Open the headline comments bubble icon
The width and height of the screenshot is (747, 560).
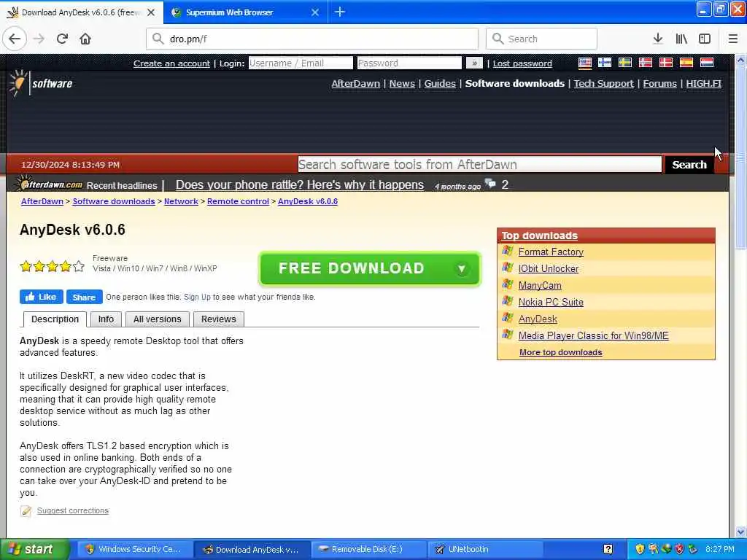click(489, 183)
